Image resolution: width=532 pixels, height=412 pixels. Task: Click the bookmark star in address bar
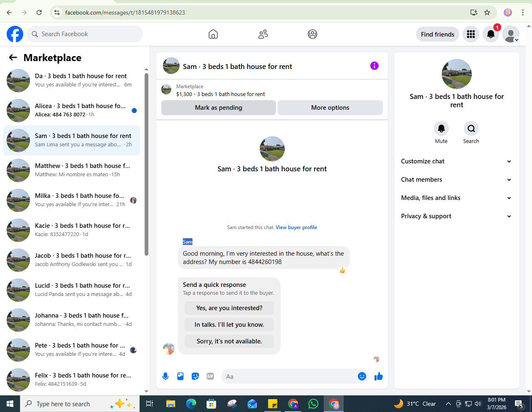[x=487, y=12]
